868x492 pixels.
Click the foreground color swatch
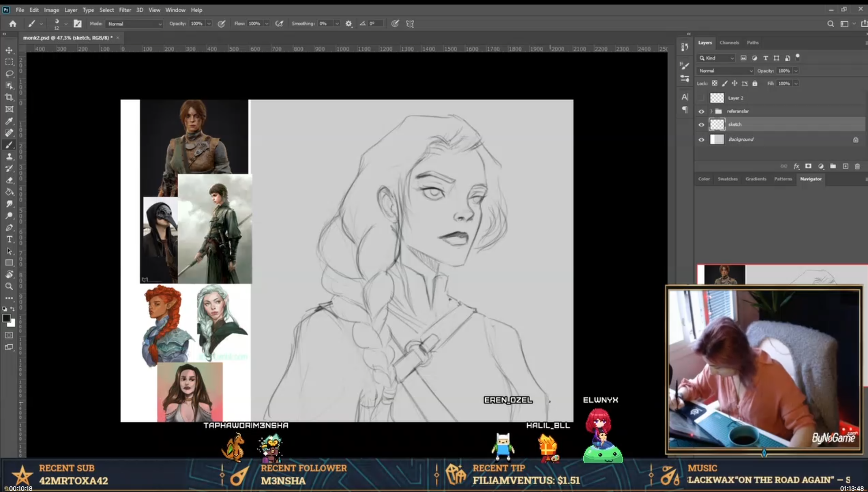point(6,318)
